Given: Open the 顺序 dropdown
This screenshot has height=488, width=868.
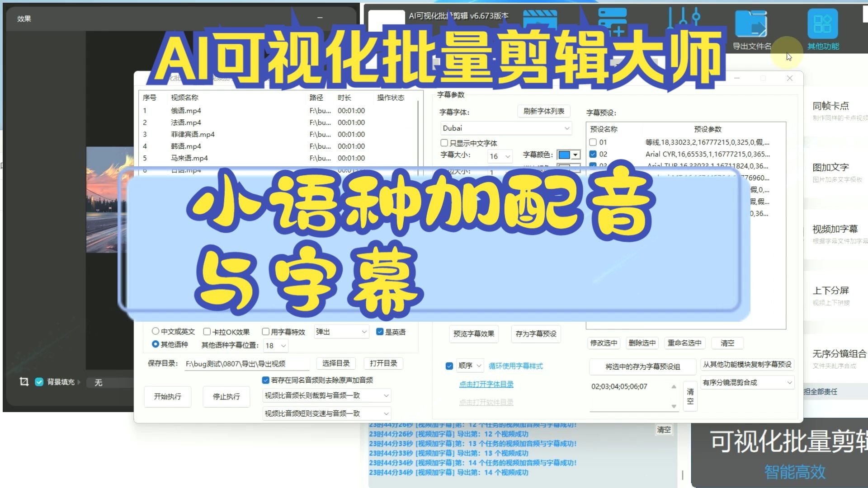Looking at the screenshot, I should click(470, 366).
